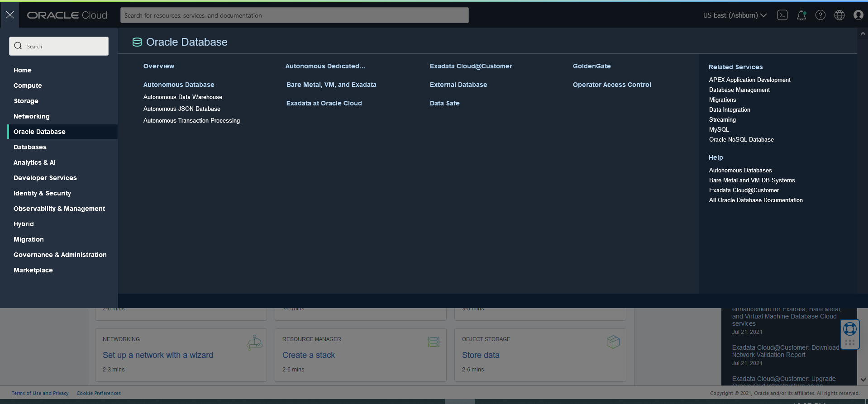Open the GoldenGate link
868x404 pixels.
point(591,66)
